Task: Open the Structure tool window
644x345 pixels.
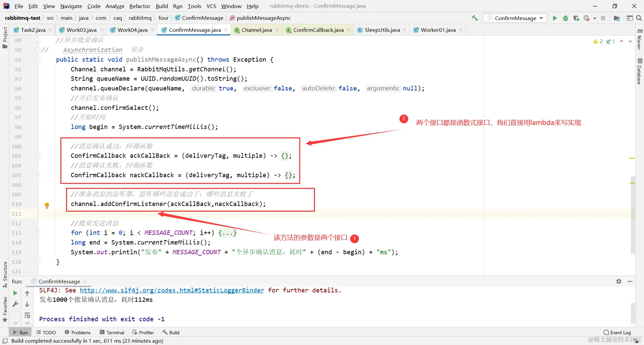Action: 5,274
